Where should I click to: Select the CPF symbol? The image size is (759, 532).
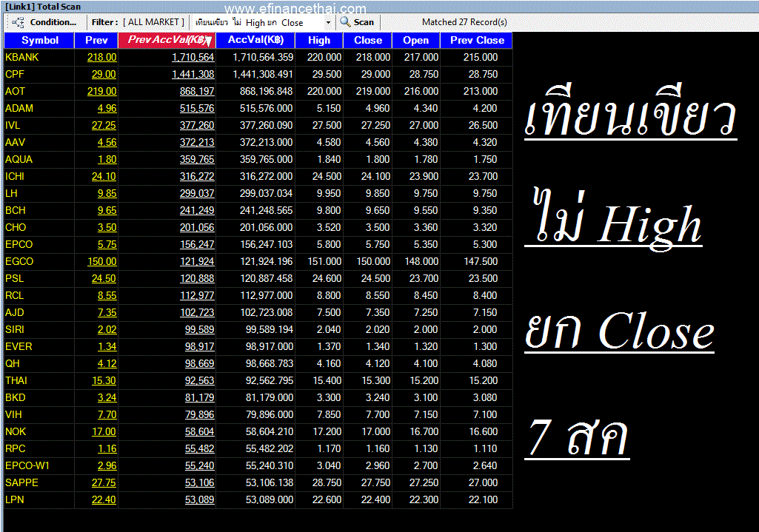(x=15, y=74)
